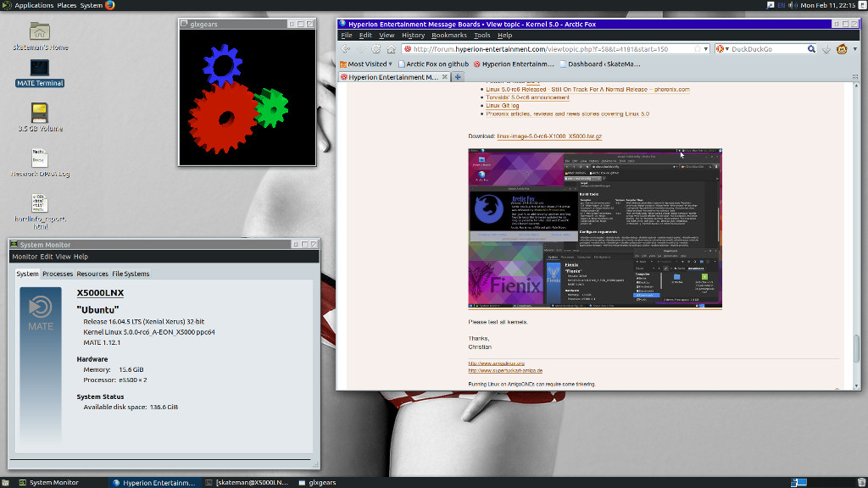Switch to the Resources tab
868x488 pixels.
92,274
